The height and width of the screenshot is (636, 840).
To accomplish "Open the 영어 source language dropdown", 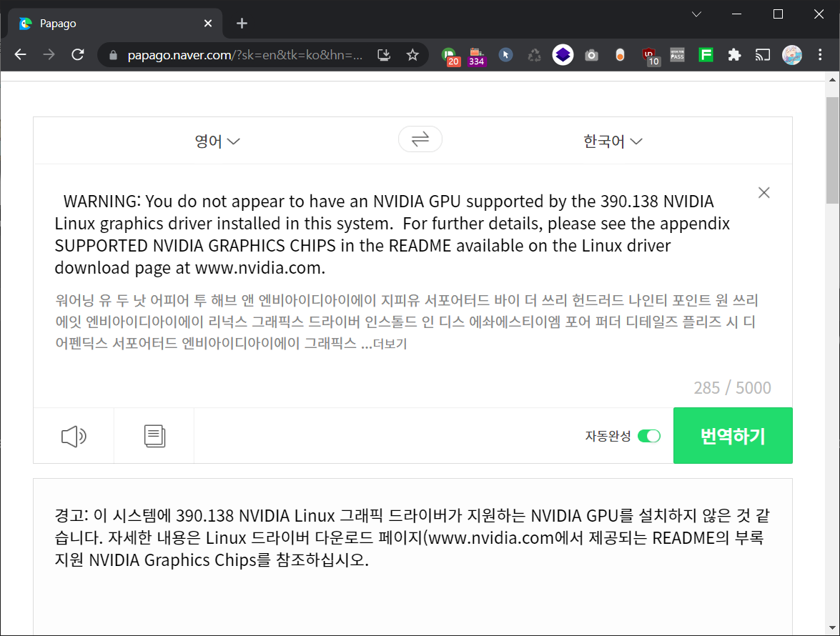I will point(217,141).
